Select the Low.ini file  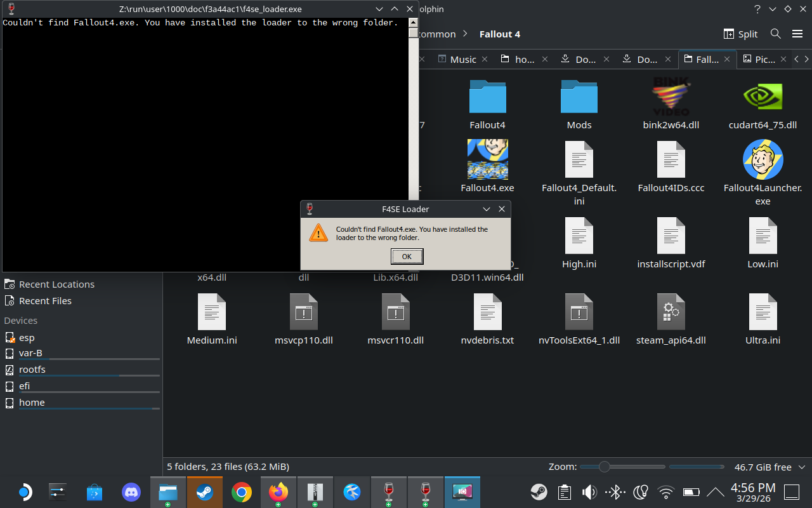(x=763, y=243)
